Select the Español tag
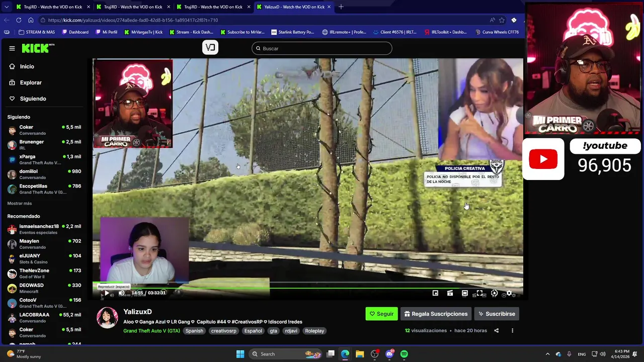Image resolution: width=644 pixels, height=362 pixels. 253,331
